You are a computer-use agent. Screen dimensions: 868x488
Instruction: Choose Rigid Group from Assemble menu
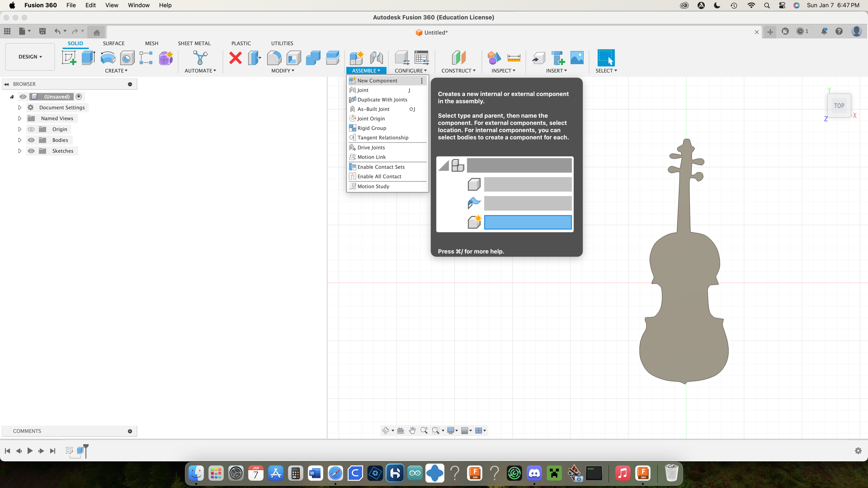(372, 128)
